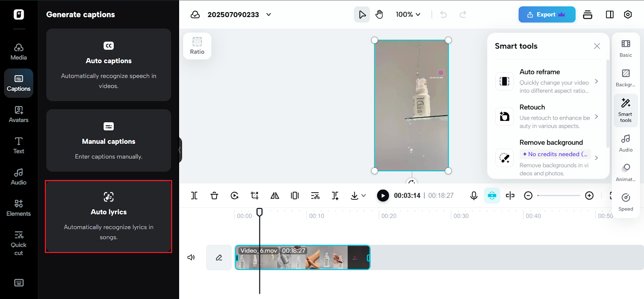Switch to the Elements sidebar tab
Screen dimensions: 644x299
pos(19,208)
